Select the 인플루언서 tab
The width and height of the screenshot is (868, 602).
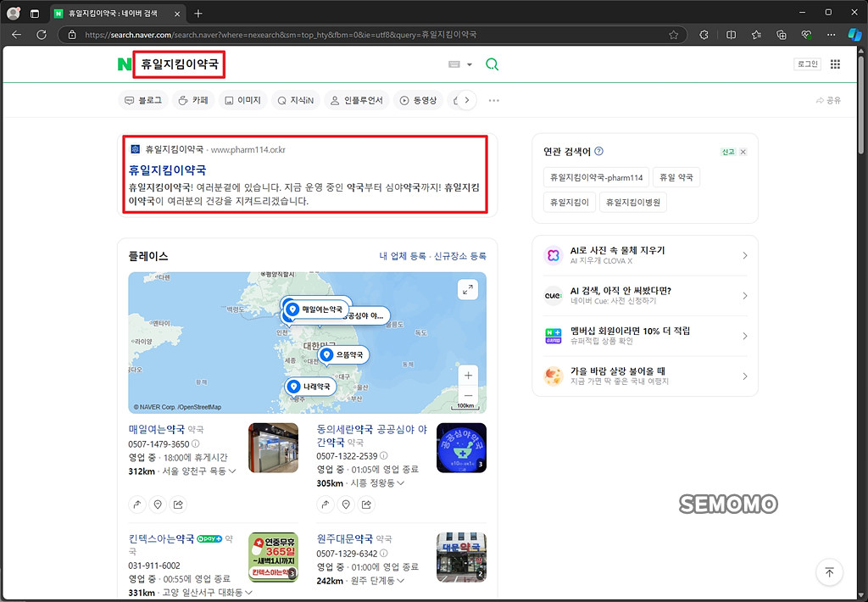[357, 100]
